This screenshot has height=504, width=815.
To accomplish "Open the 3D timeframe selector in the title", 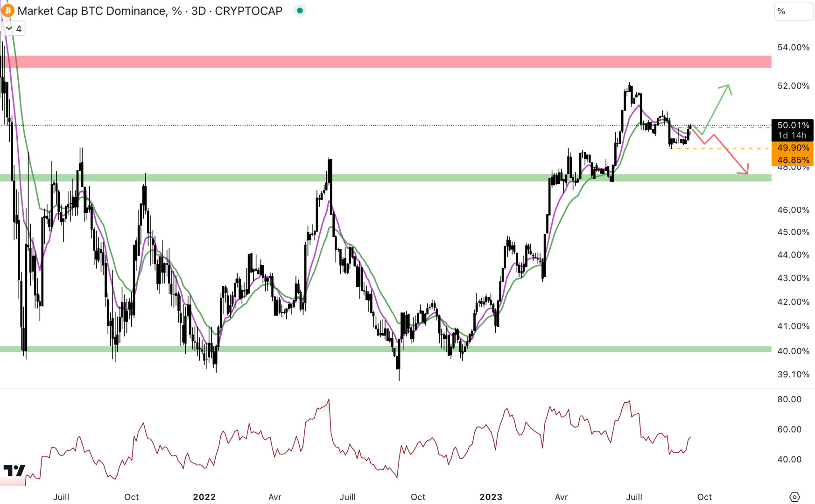I will (197, 10).
